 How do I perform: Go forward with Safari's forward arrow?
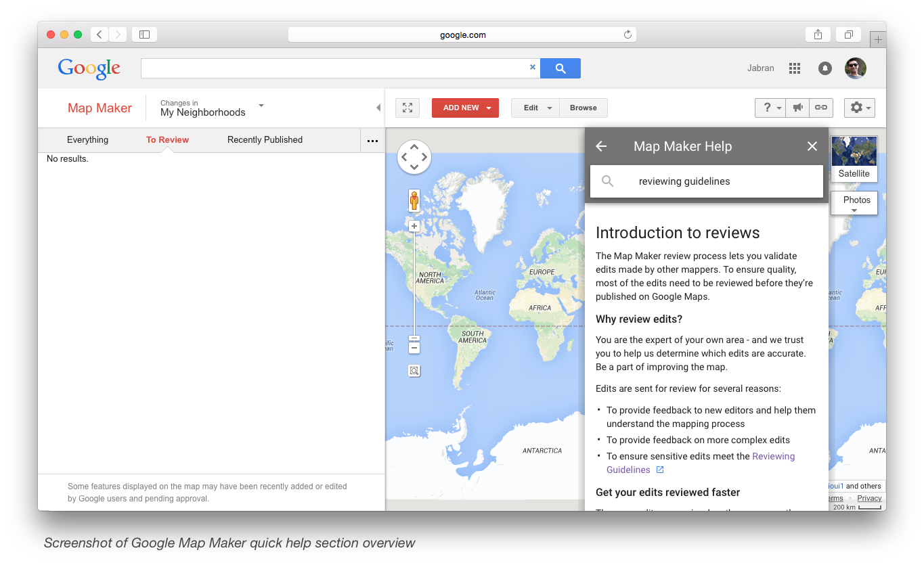click(x=118, y=35)
